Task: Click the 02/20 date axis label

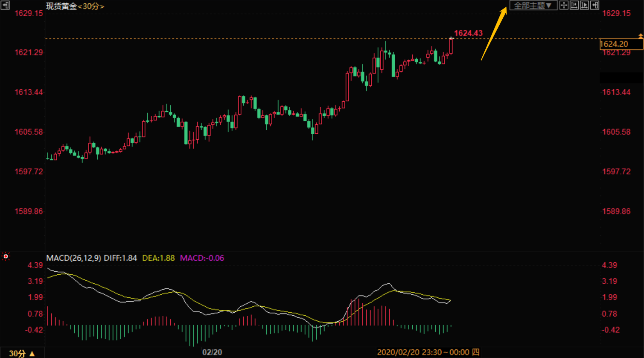Action: [x=212, y=352]
